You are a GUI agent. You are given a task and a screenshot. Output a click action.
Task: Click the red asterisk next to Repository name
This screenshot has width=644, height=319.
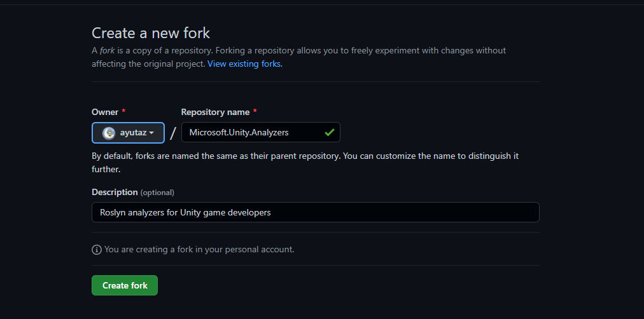[255, 112]
